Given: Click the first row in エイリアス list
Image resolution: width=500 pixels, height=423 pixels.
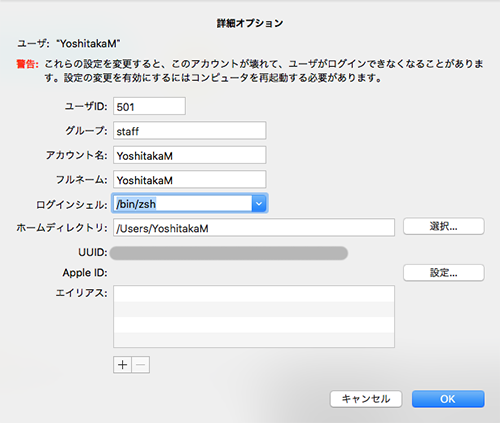Looking at the screenshot, I should (x=254, y=294).
